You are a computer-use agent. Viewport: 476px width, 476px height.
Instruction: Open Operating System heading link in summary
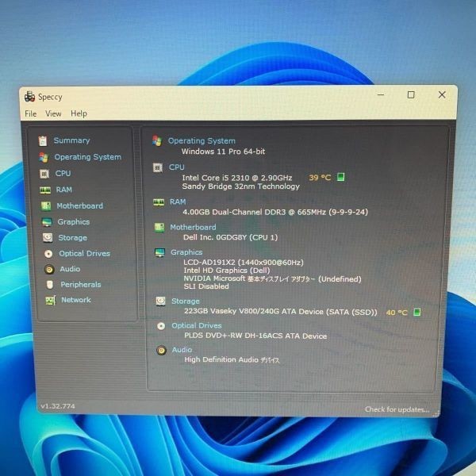[x=202, y=141]
